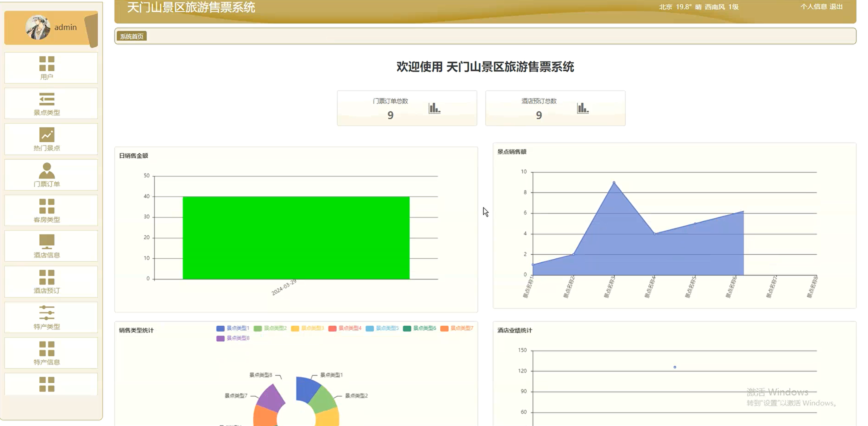Toggle 景点类型2 legend swatch

[258, 328]
